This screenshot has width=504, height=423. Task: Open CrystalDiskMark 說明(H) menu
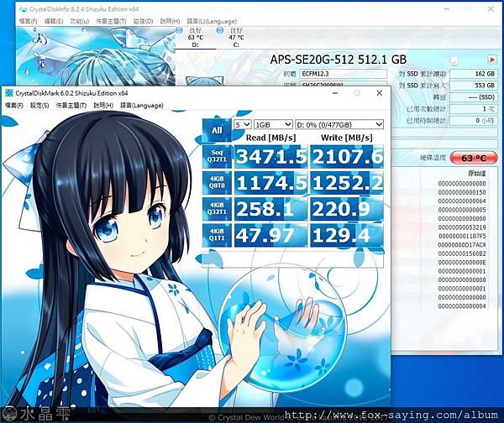tap(103, 106)
